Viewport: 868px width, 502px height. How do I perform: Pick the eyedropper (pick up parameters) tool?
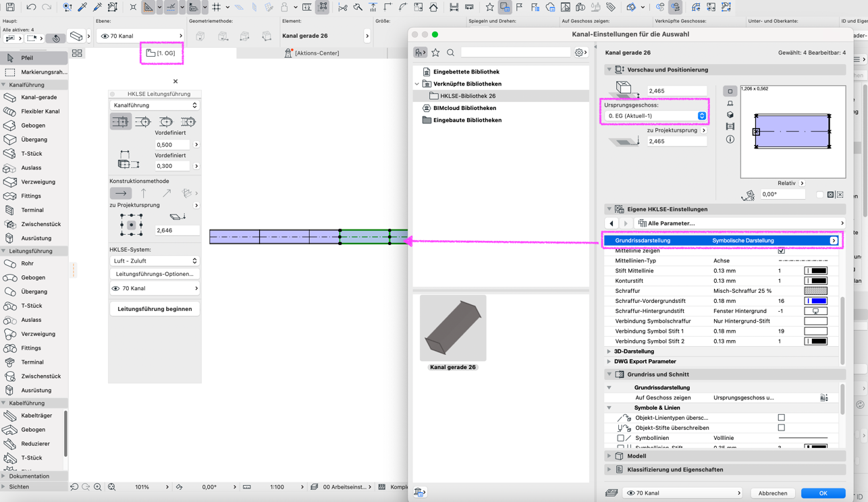click(x=82, y=7)
